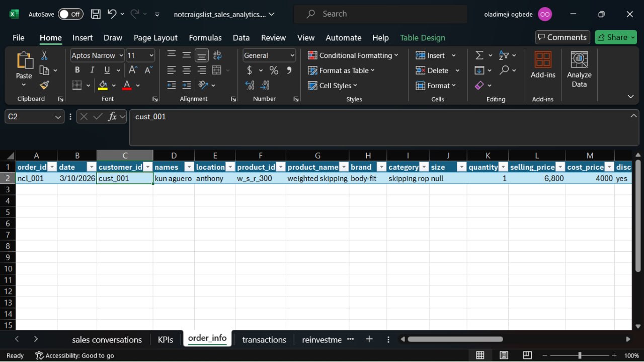Open the Analyze Data tool
644x362 pixels.
click(x=579, y=69)
